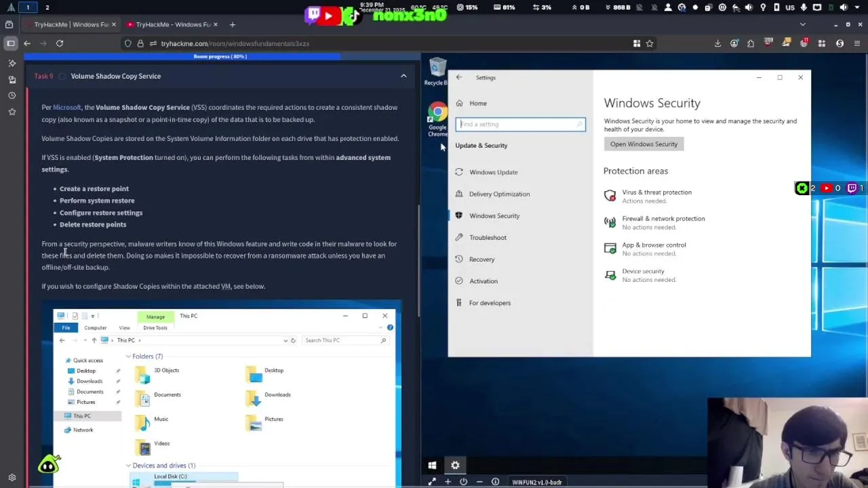Viewport: 868px width, 488px height.
Task: Open Activation in Settings sidebar
Action: pos(483,281)
